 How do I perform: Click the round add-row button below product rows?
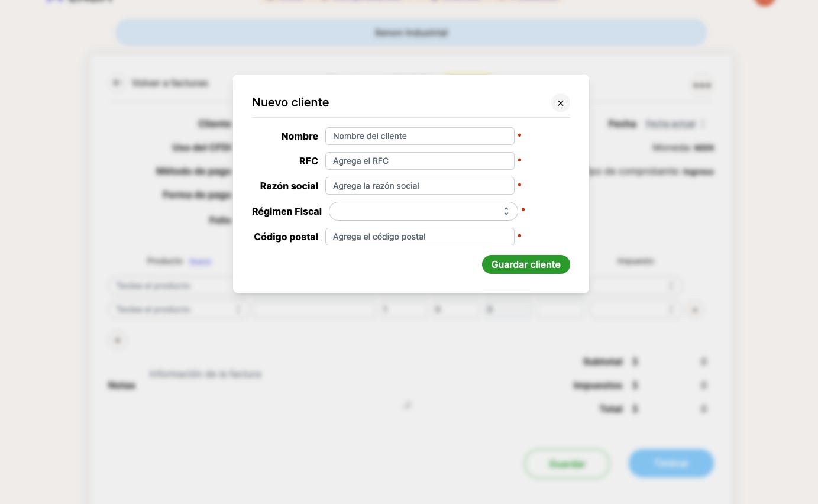coord(118,340)
